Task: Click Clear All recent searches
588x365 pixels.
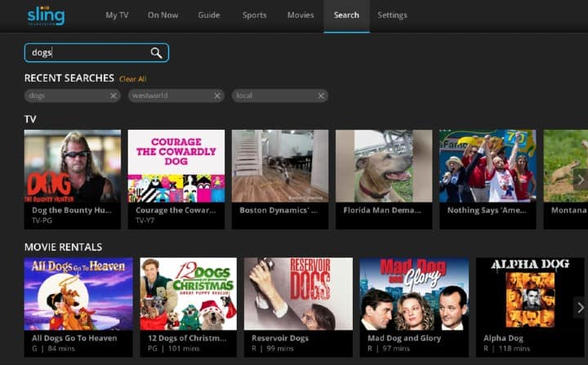Action: [x=133, y=79]
